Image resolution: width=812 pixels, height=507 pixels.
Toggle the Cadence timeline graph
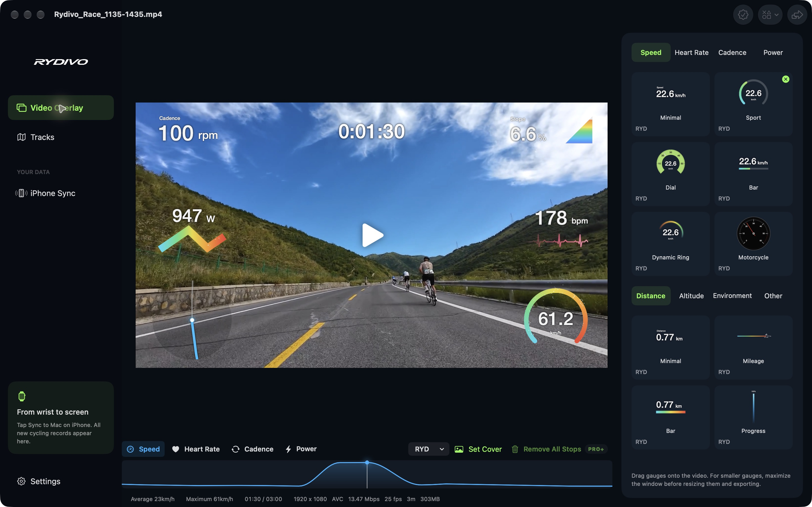click(252, 449)
